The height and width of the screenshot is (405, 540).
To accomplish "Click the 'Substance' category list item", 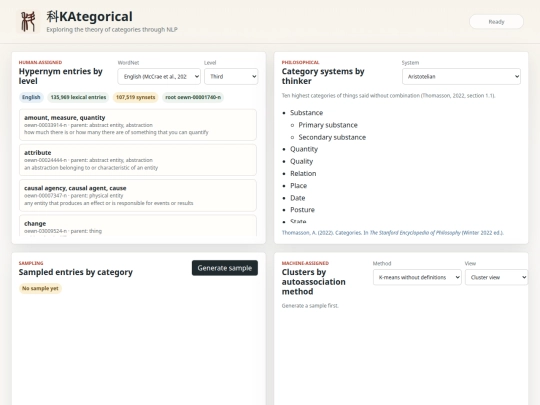I will click(307, 113).
